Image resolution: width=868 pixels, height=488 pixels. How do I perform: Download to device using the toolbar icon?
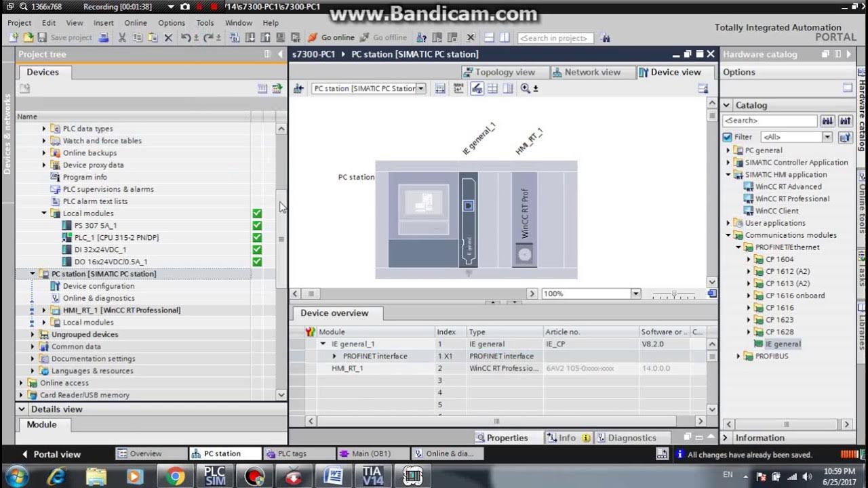250,37
